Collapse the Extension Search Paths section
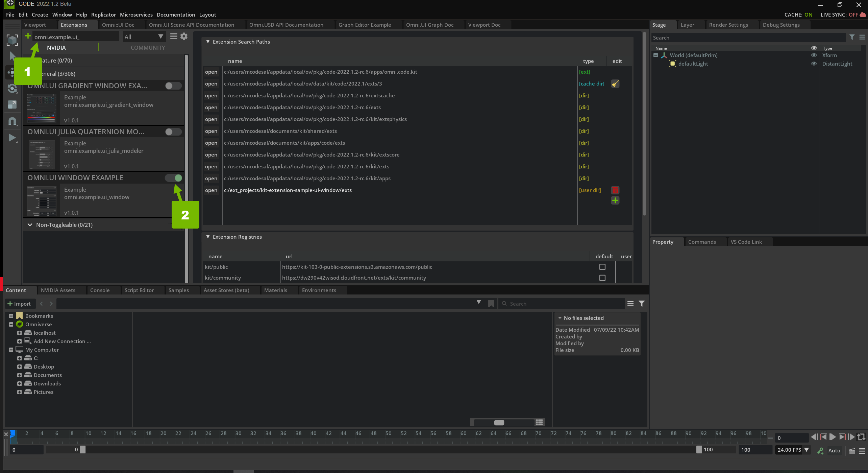 (x=208, y=42)
